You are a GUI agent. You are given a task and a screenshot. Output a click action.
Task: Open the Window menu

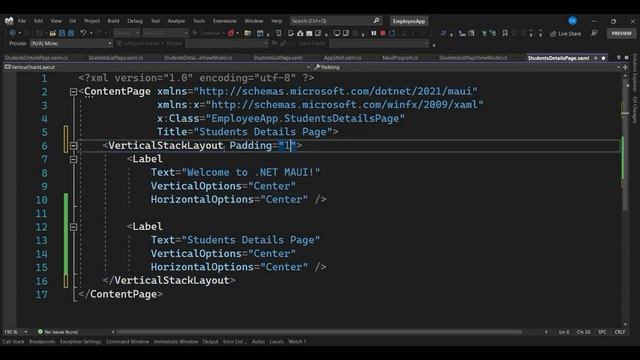pyautogui.click(x=254, y=21)
